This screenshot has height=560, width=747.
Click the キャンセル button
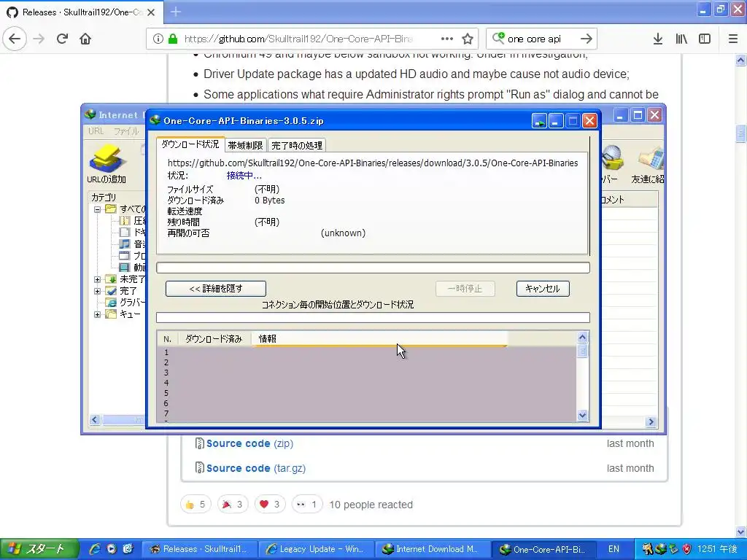(x=543, y=289)
